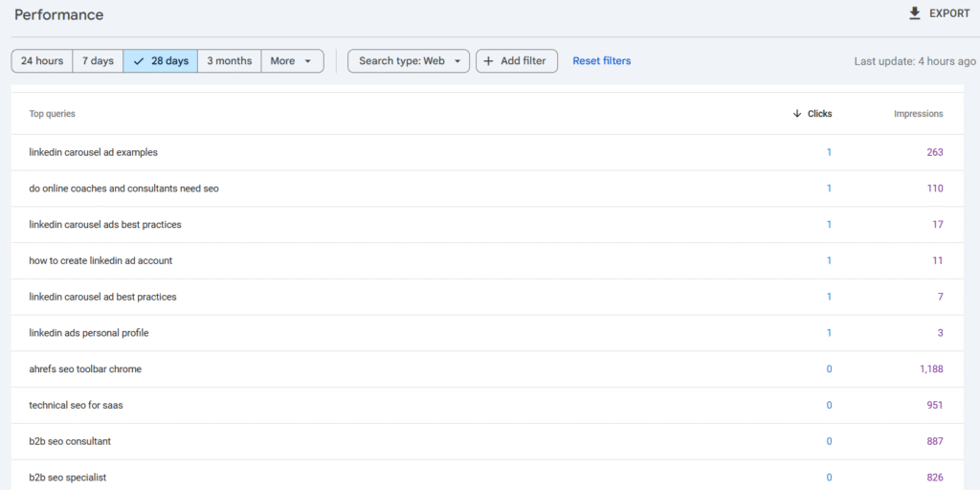Viewport: 980px width, 490px height.
Task: Click the plus icon in Add filter
Action: coord(488,61)
